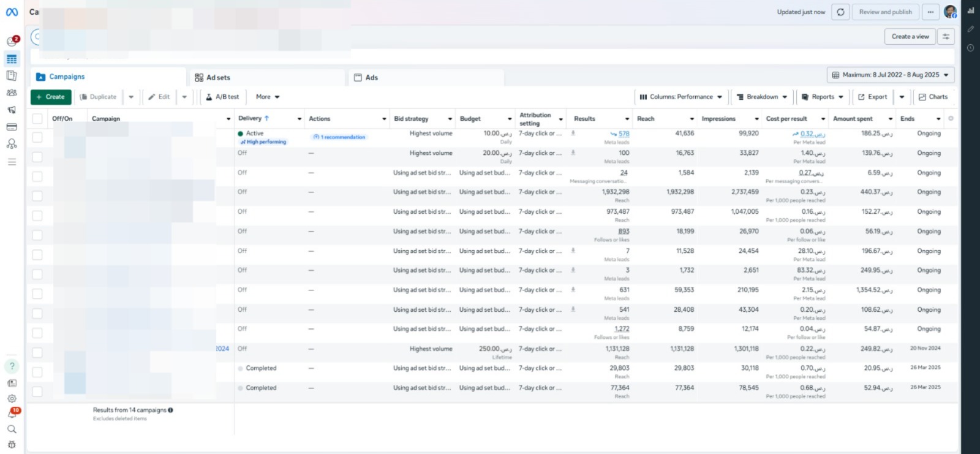
Task: Switch to the Ads tab
Action: (426, 78)
